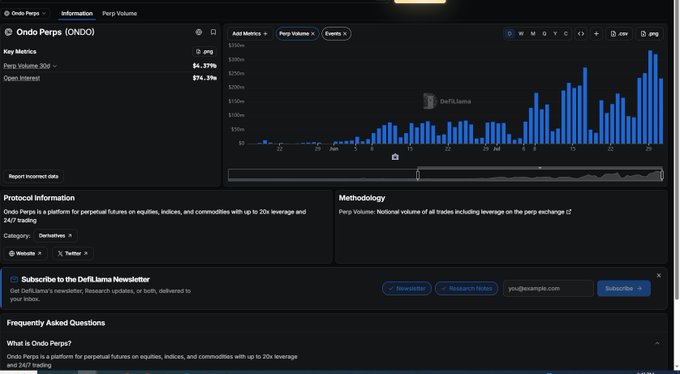Open the Derivatives category link
This screenshot has width=680, height=374.
click(56, 236)
